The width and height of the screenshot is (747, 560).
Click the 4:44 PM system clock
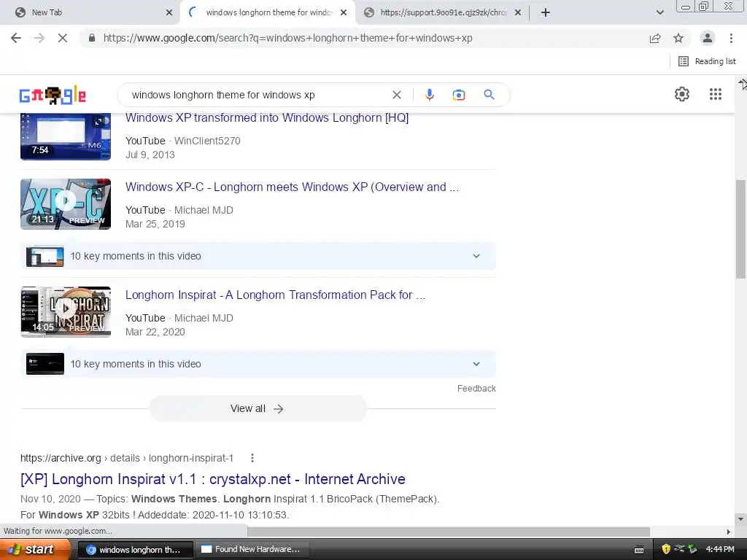720,550
